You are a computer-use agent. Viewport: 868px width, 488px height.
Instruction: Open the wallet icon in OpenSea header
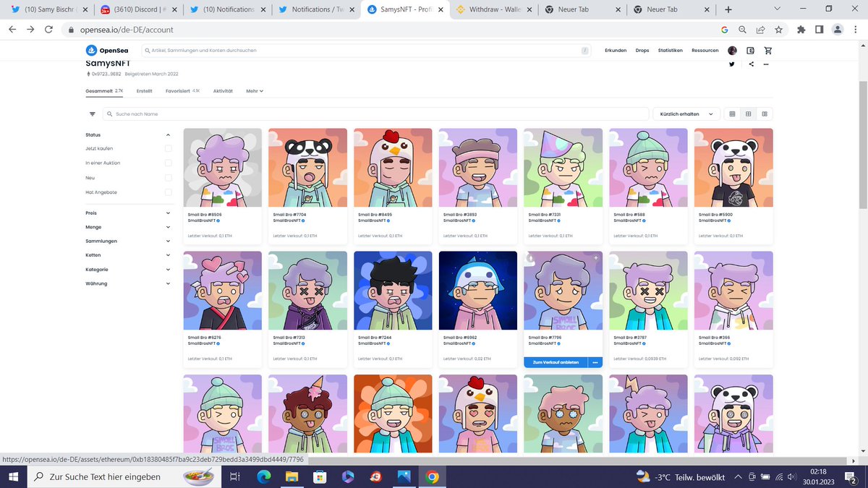tap(750, 51)
